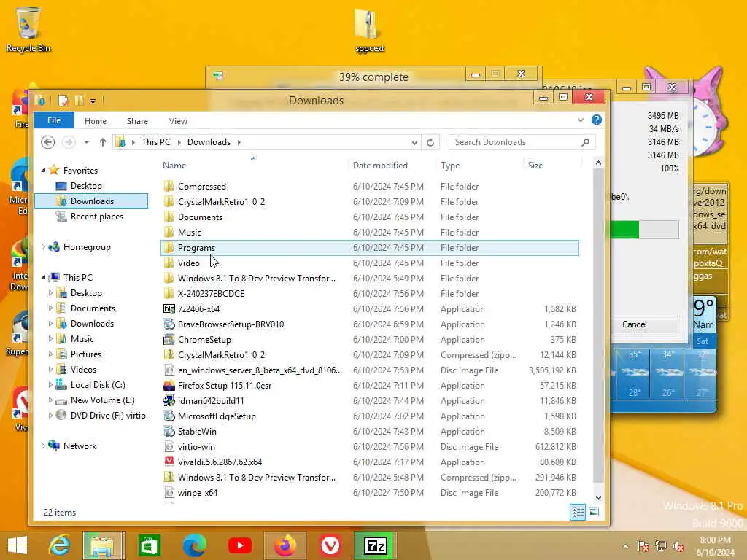The height and width of the screenshot is (560, 747).
Task: Select the Compressed folder row
Action: tap(370, 186)
